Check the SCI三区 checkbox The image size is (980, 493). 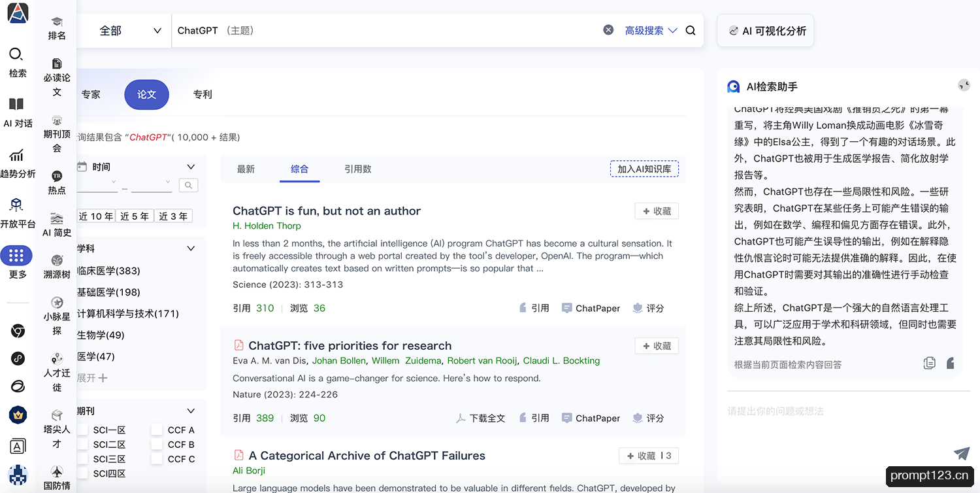82,459
